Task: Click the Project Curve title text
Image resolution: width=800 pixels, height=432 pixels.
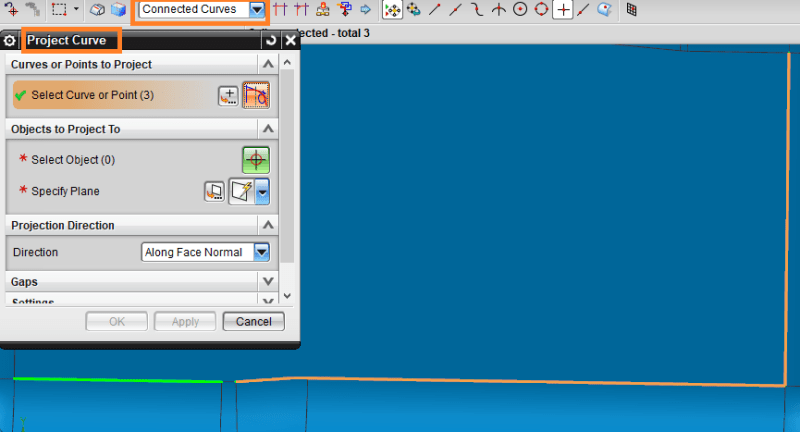Action: coord(66,40)
